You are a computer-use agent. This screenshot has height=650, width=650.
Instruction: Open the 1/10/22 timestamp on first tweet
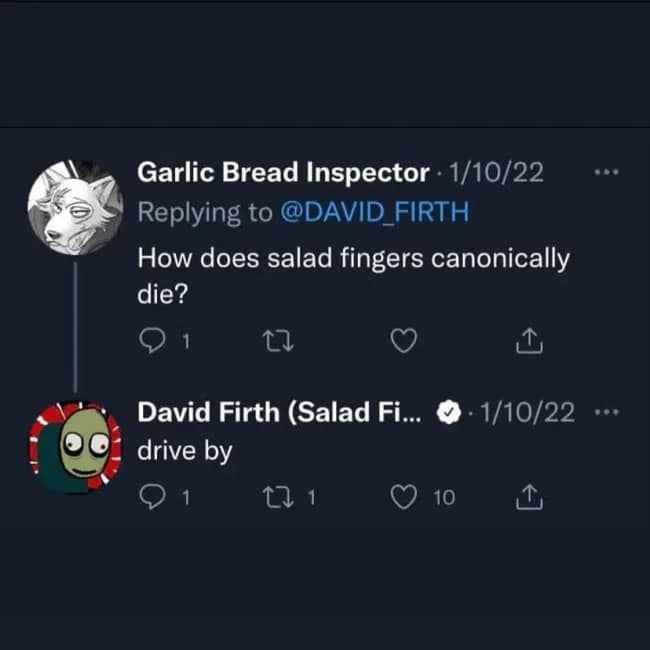pyautogui.click(x=497, y=173)
